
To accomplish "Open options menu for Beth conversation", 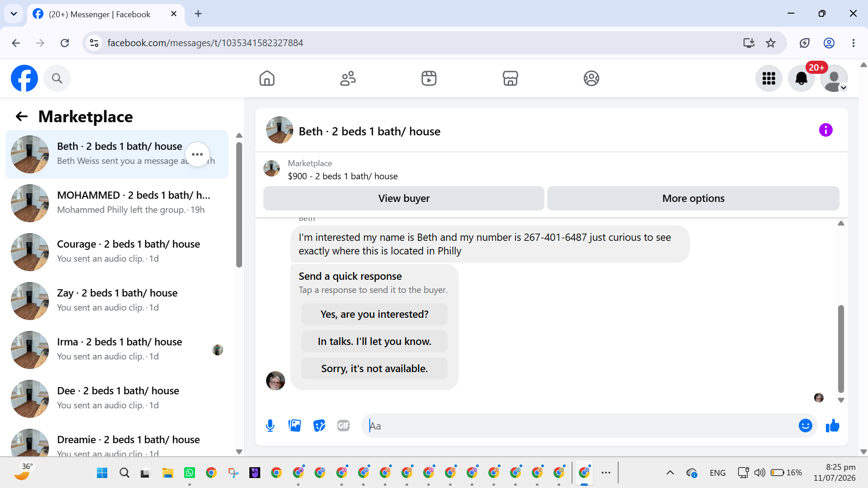I will point(197,154).
